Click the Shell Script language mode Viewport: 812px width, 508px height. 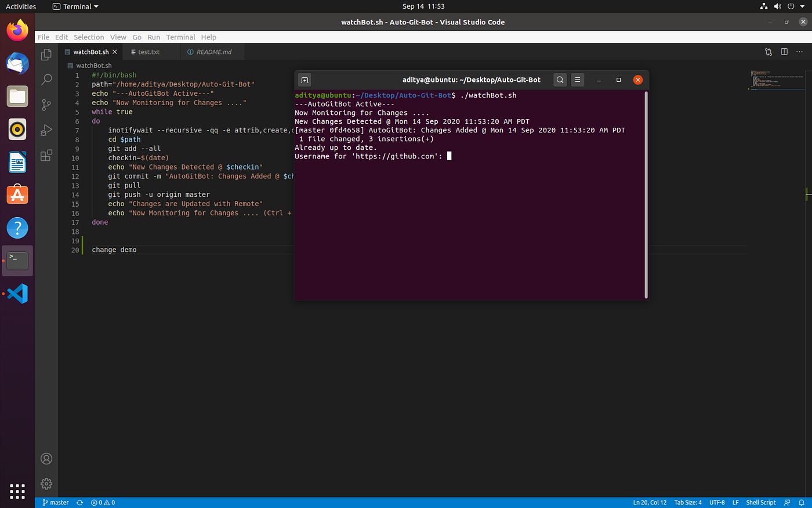pyautogui.click(x=761, y=503)
